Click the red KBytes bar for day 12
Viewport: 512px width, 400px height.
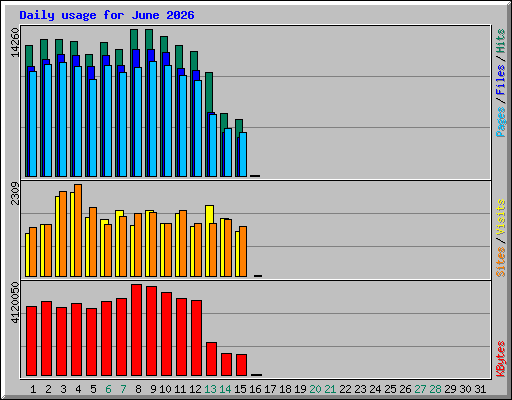(x=196, y=338)
